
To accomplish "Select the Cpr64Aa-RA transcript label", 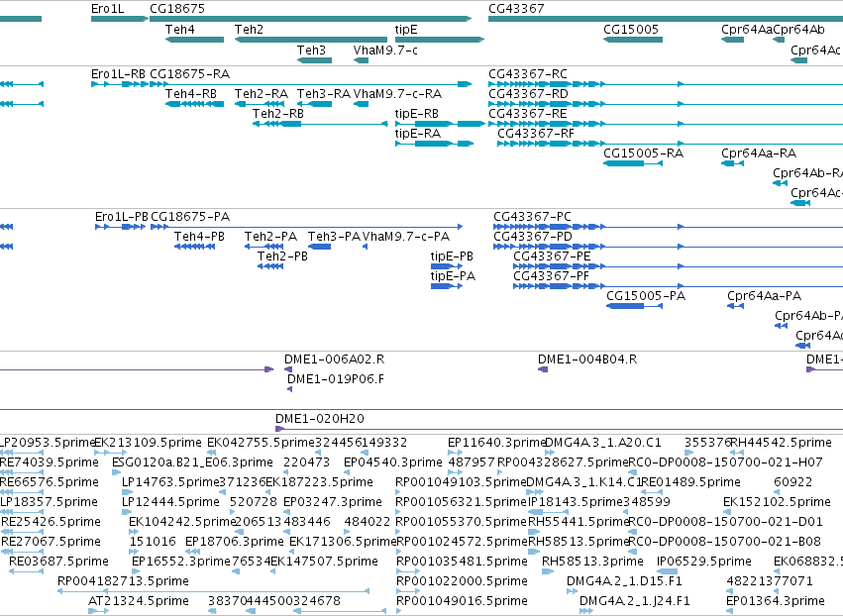I will 759,154.
